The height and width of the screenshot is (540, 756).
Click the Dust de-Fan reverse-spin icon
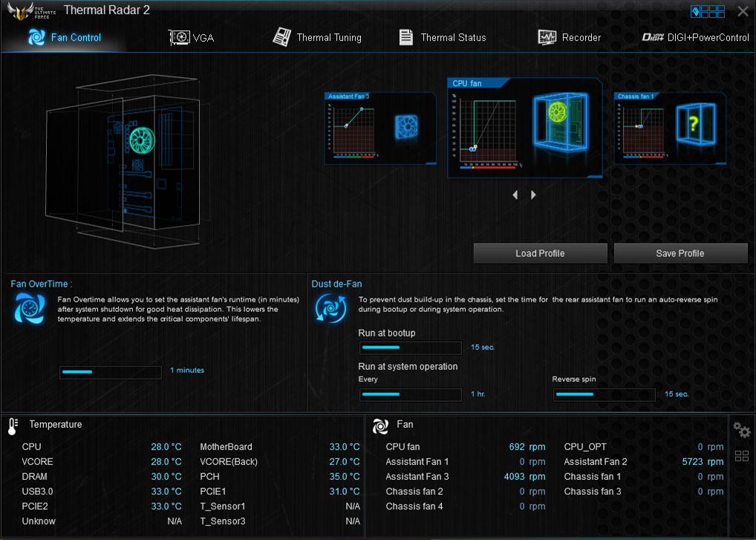[x=330, y=308]
